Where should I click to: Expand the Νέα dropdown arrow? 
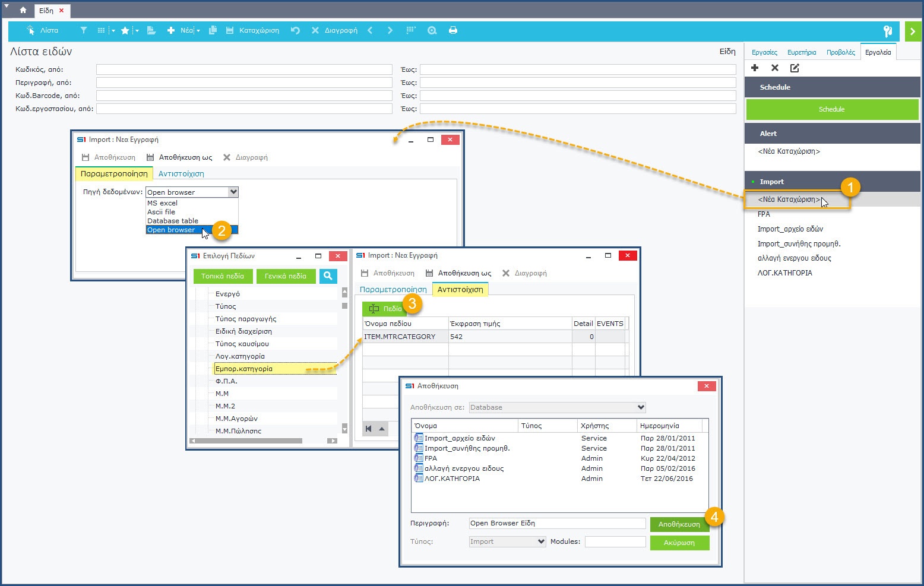198,31
